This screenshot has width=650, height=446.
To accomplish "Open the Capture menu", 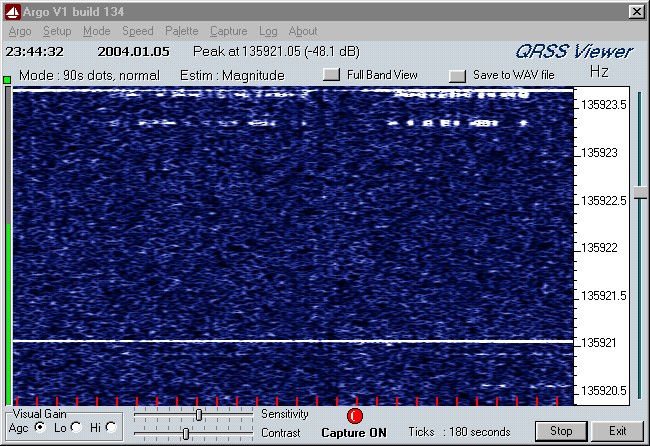I will click(x=228, y=31).
